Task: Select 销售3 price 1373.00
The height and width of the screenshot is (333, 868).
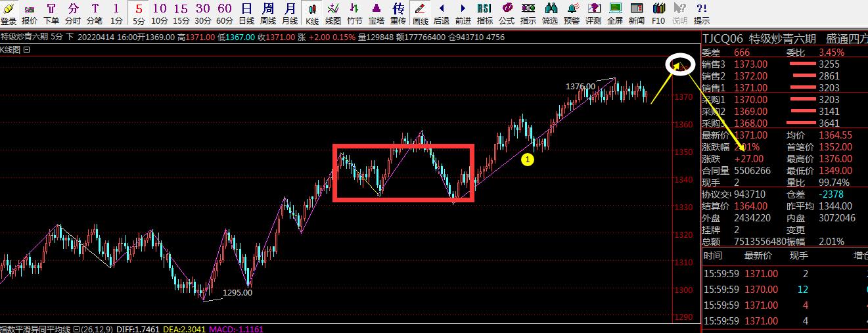Action: (750, 64)
